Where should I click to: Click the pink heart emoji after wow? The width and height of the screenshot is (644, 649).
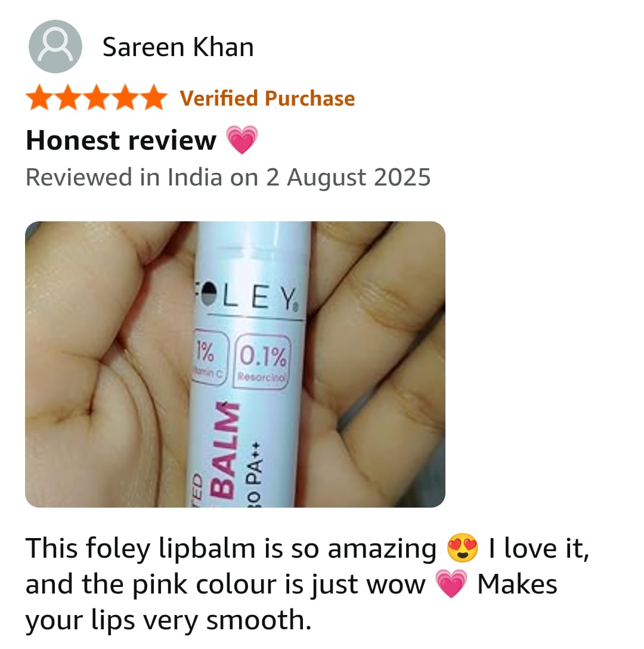tap(451, 583)
